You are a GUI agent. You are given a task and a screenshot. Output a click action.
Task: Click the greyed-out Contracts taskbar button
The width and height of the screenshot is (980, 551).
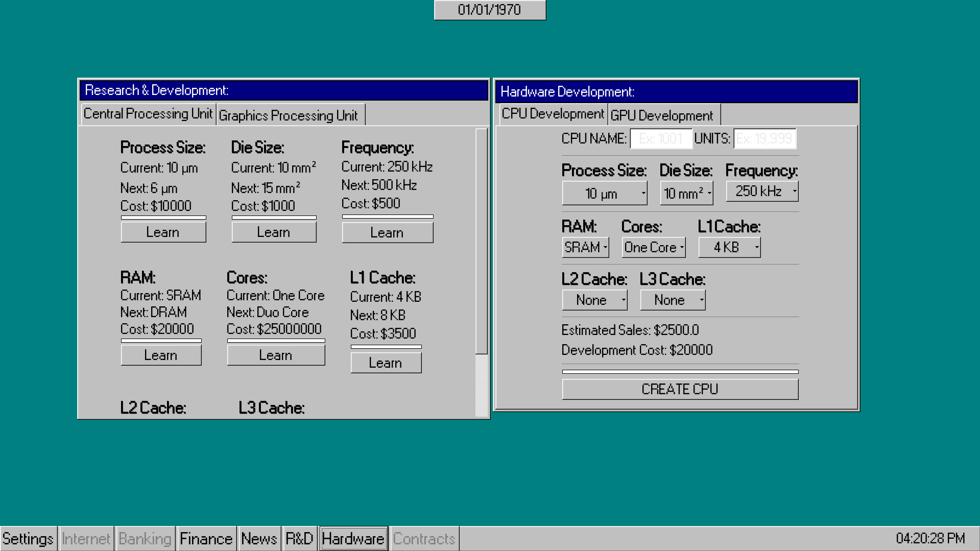[424, 539]
